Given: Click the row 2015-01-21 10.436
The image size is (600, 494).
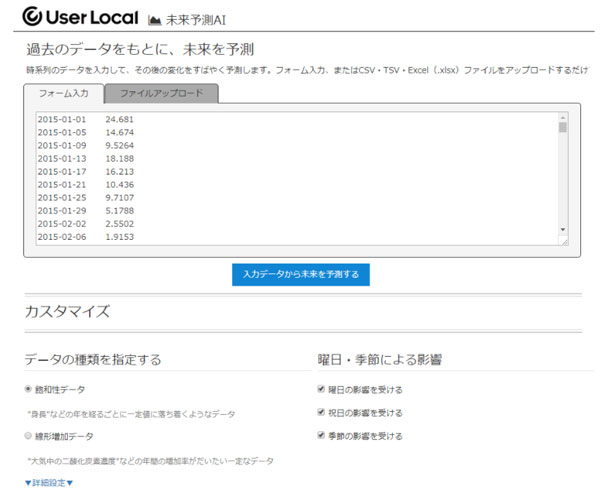Looking at the screenshot, I should point(86,184).
